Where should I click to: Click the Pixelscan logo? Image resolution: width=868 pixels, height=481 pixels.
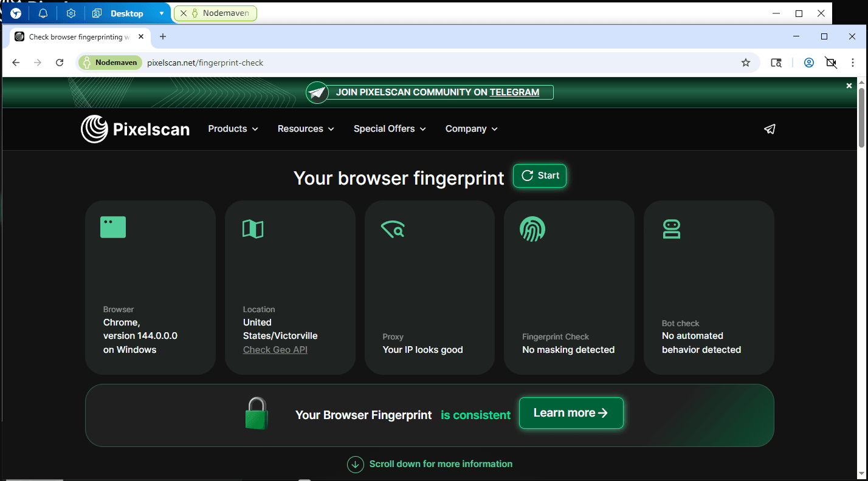pyautogui.click(x=136, y=129)
